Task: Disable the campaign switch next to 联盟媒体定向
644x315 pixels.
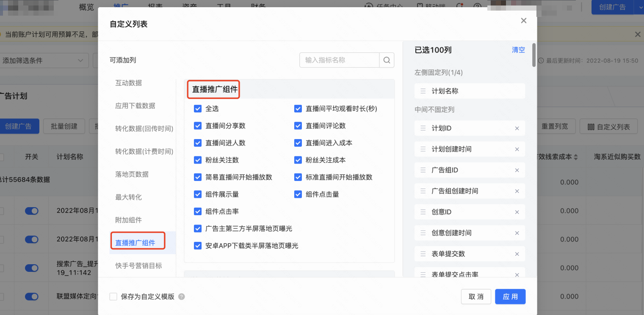Action: [31, 296]
